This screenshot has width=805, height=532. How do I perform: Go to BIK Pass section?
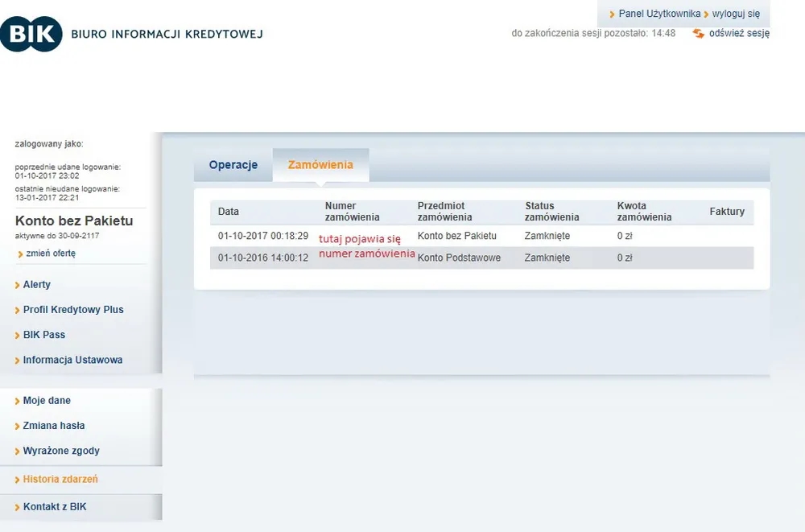[x=44, y=335]
